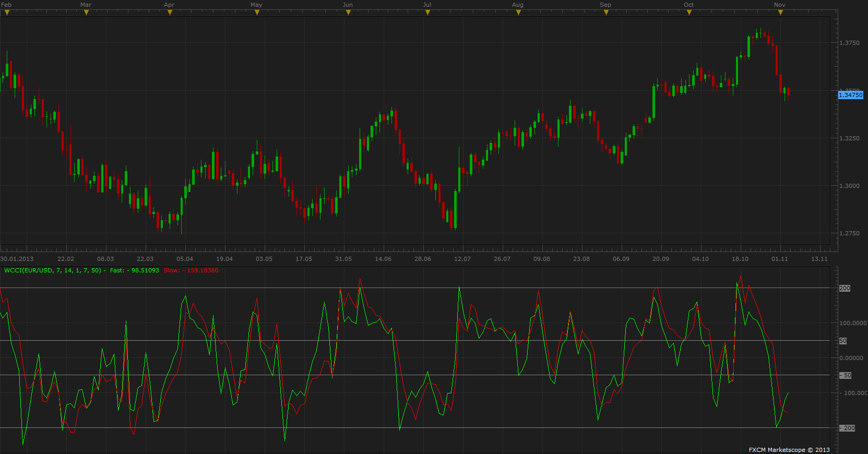Click the 05.04 date label
The height and width of the screenshot is (454, 868).
tap(185, 259)
